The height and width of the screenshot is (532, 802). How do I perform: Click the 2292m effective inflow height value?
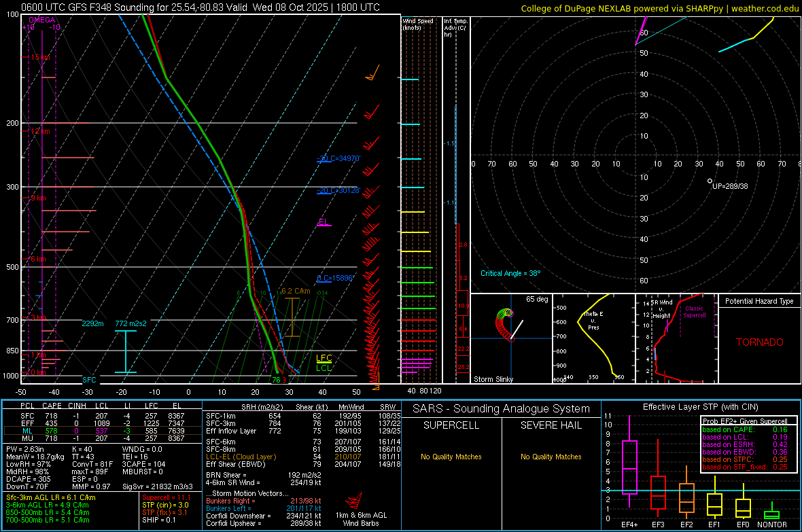click(92, 324)
